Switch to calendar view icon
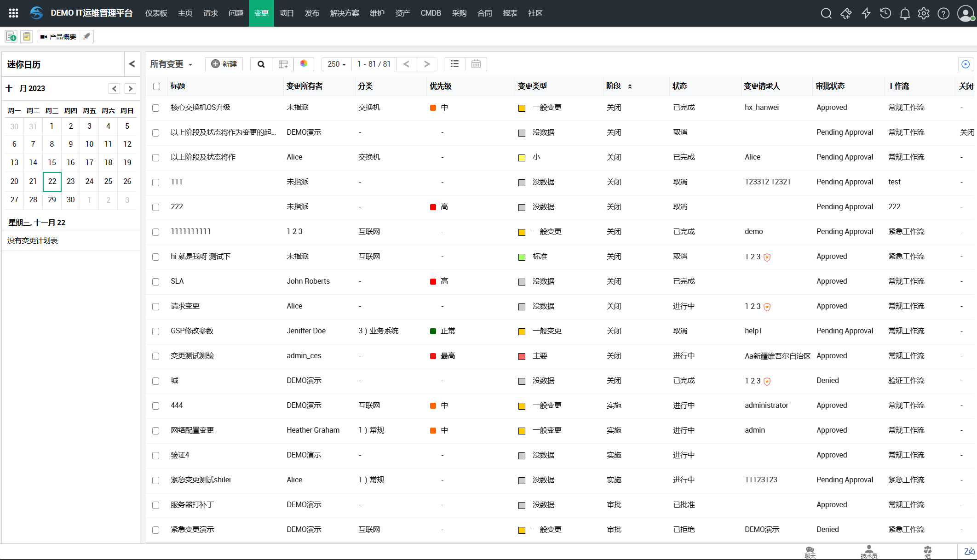The image size is (977, 560). (x=476, y=64)
